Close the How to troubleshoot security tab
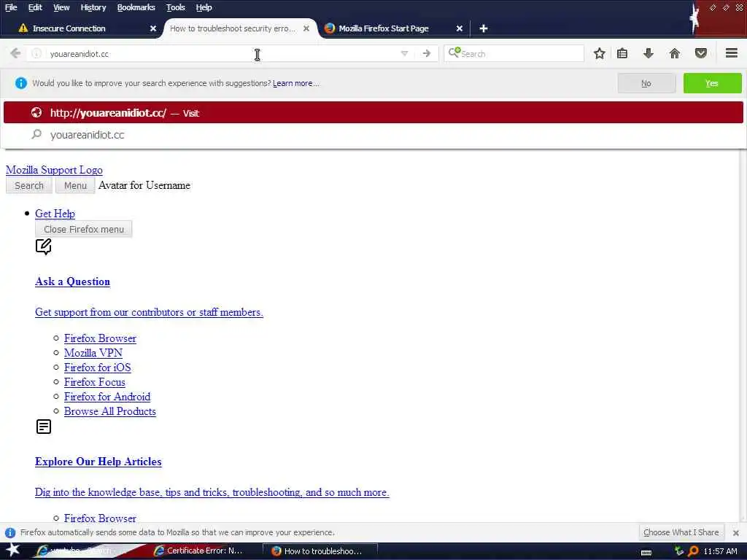 click(x=306, y=28)
